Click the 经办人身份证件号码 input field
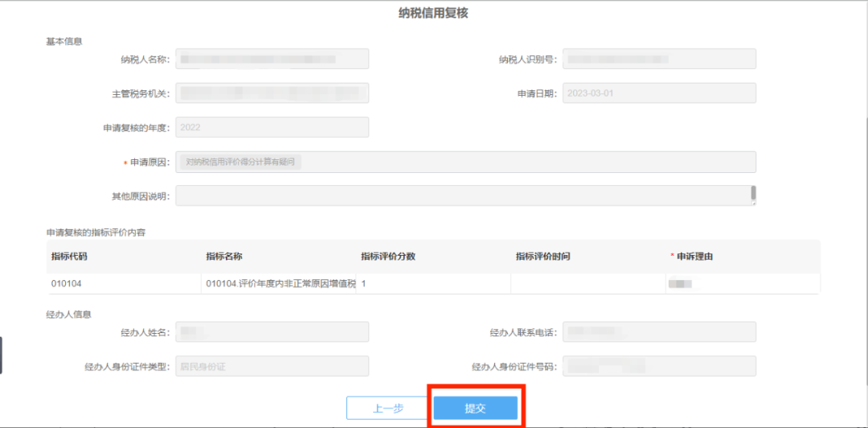The width and height of the screenshot is (868, 428). coord(659,366)
